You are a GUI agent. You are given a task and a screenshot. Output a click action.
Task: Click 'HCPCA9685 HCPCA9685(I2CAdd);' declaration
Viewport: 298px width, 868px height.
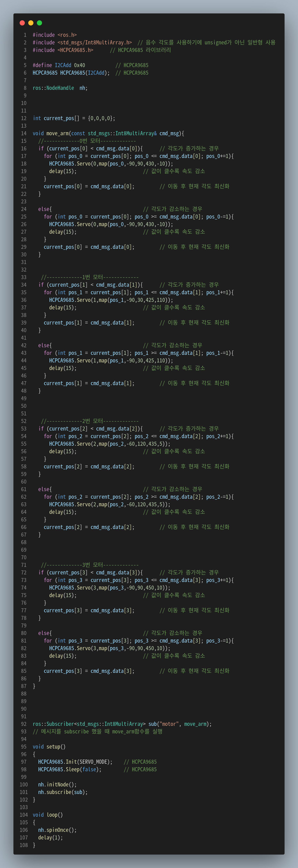tap(71, 73)
